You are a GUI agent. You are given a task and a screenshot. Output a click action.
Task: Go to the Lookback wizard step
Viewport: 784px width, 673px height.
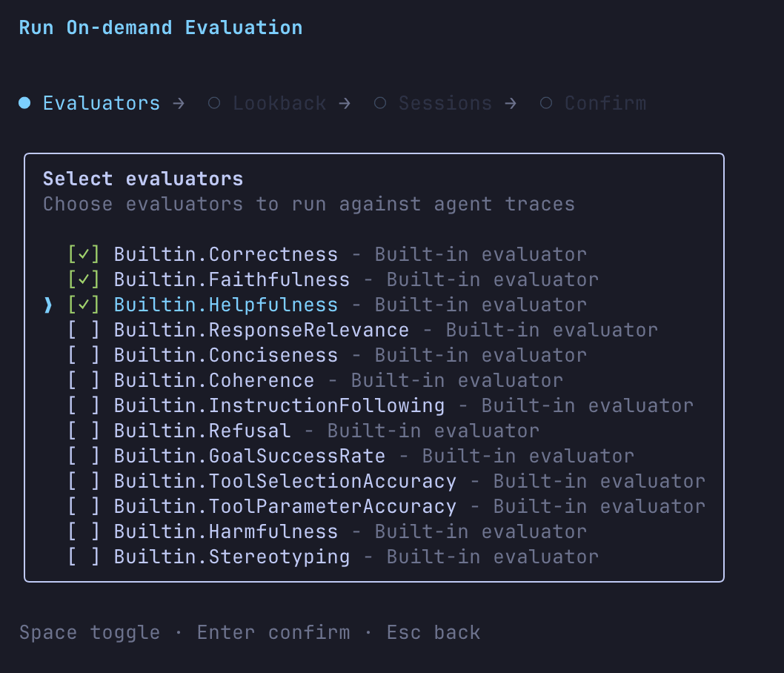[x=279, y=104]
